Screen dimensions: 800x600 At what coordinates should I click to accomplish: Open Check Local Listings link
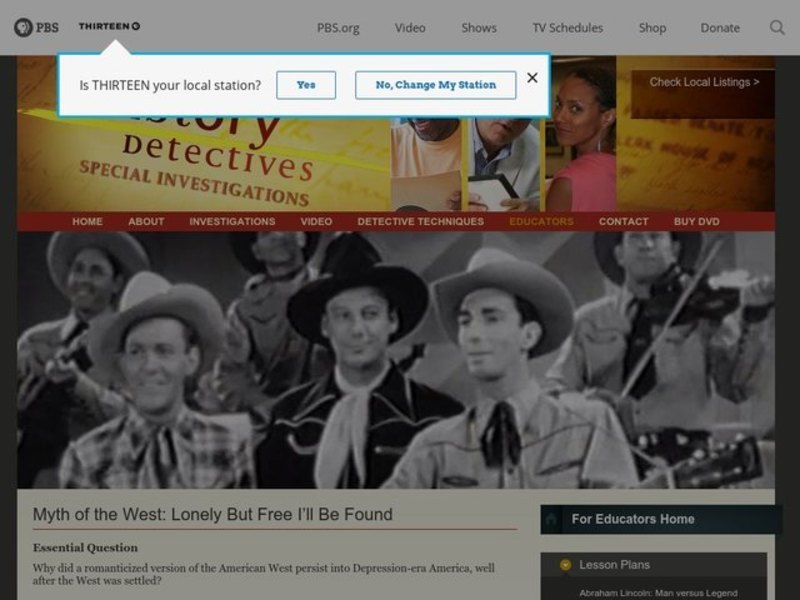point(704,82)
